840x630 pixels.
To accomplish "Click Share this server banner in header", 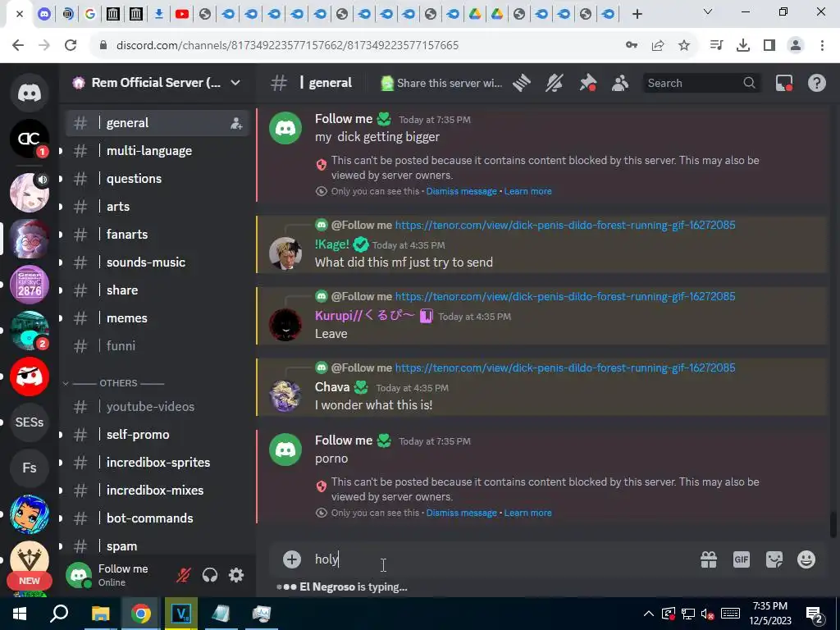I will point(441,83).
